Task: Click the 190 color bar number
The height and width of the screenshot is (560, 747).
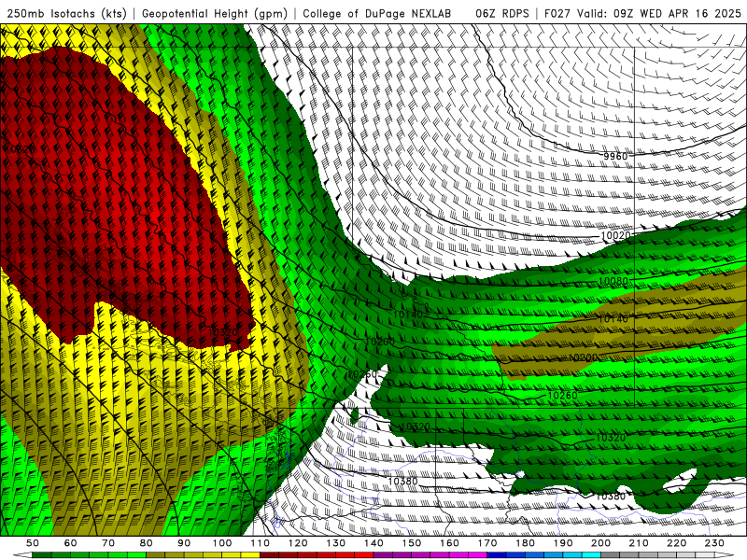Action: pyautogui.click(x=563, y=543)
